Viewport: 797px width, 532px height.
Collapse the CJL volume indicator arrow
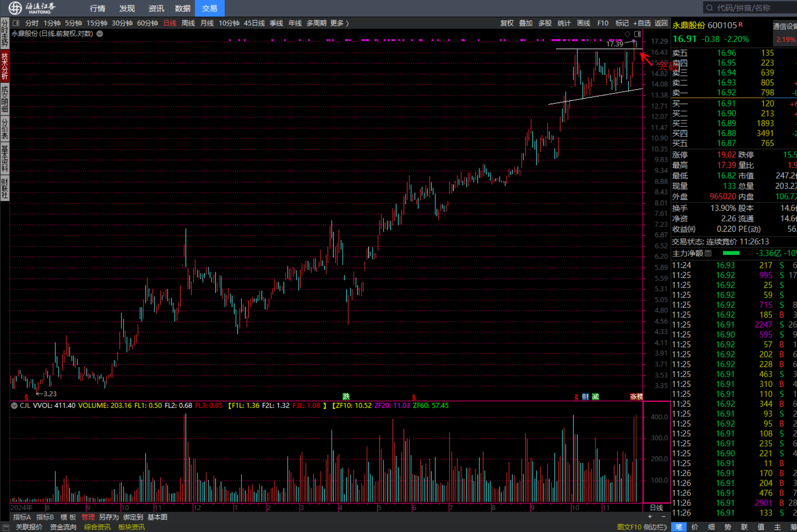click(14, 406)
